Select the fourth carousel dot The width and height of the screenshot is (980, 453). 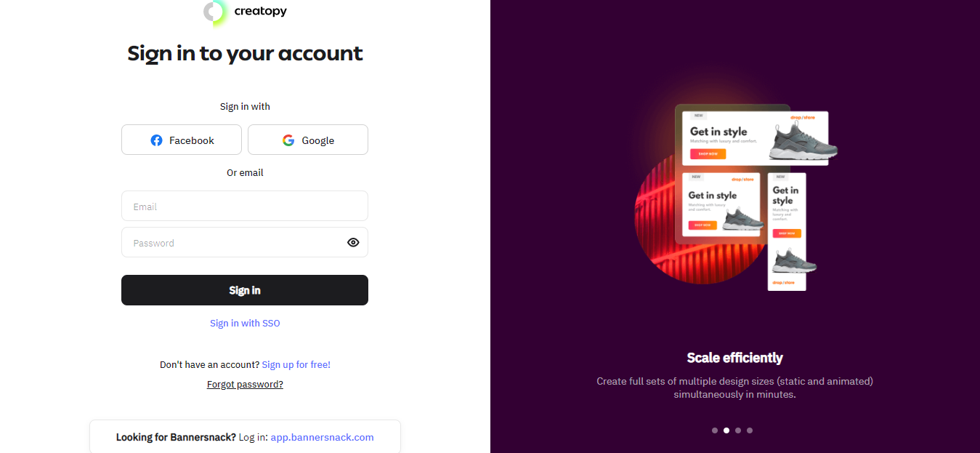pos(750,430)
